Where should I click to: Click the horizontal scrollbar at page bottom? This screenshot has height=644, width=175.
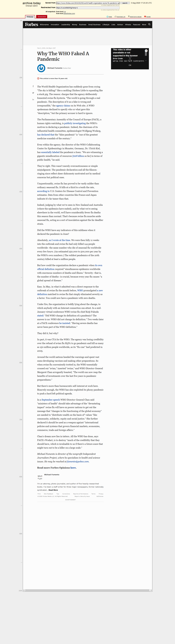88,590
